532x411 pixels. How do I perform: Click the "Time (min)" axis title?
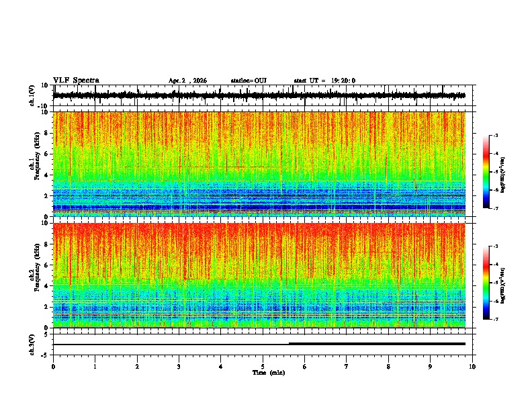tap(269, 373)
